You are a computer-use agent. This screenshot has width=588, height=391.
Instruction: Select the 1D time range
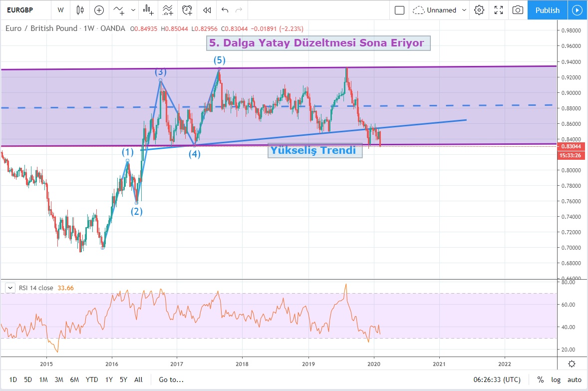click(13, 380)
